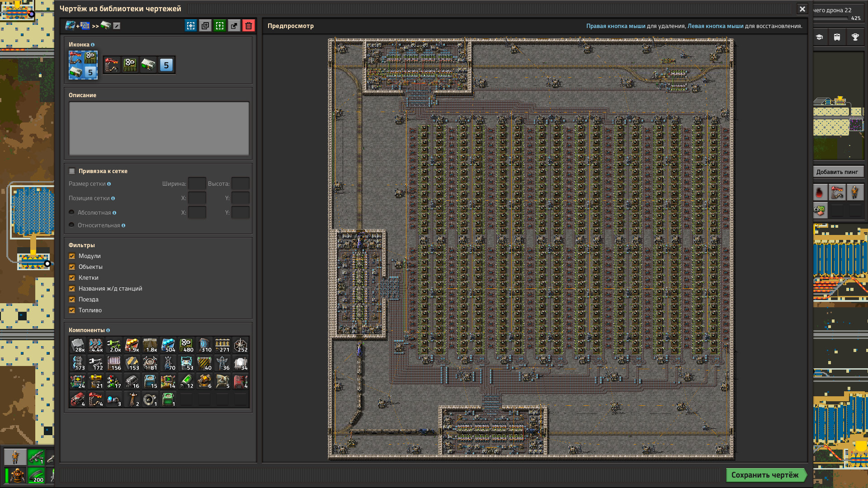The image size is (868, 488).
Task: Open the trains overview icon
Action: click(837, 37)
